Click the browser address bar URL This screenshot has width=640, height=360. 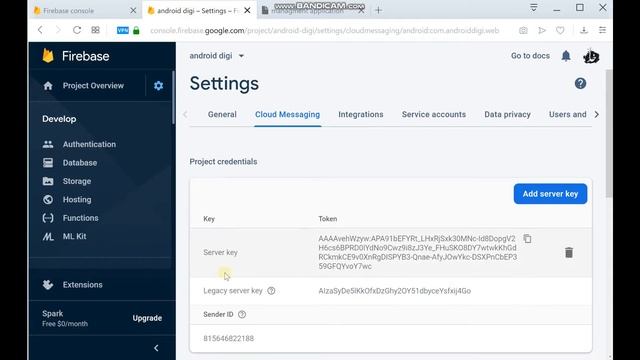click(324, 30)
